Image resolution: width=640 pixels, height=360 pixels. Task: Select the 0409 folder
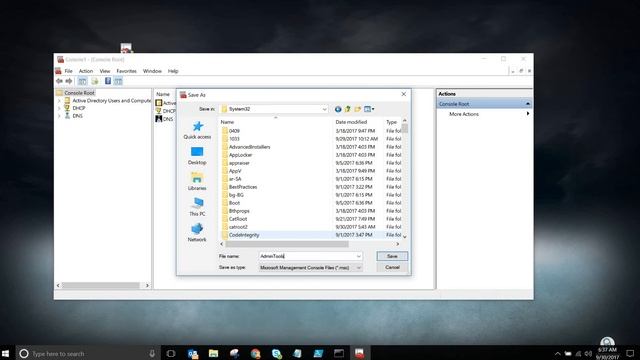tap(234, 131)
